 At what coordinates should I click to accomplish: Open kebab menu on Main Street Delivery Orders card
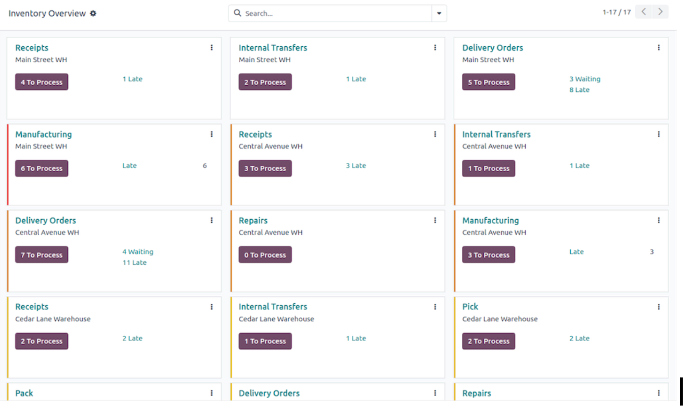(x=658, y=48)
